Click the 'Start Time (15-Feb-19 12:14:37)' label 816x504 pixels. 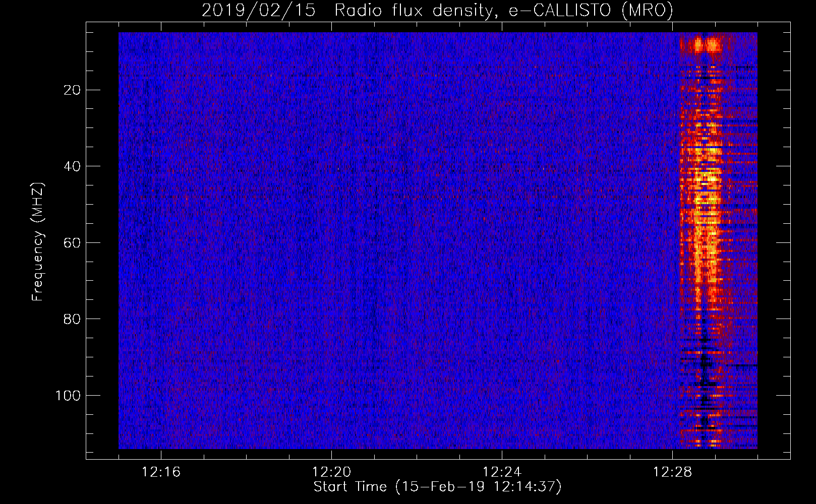click(437, 486)
